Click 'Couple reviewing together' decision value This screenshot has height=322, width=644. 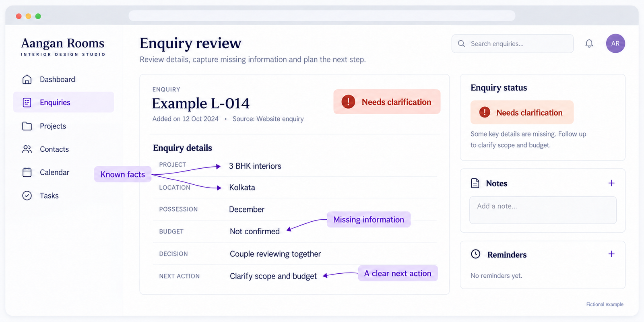[x=275, y=254]
